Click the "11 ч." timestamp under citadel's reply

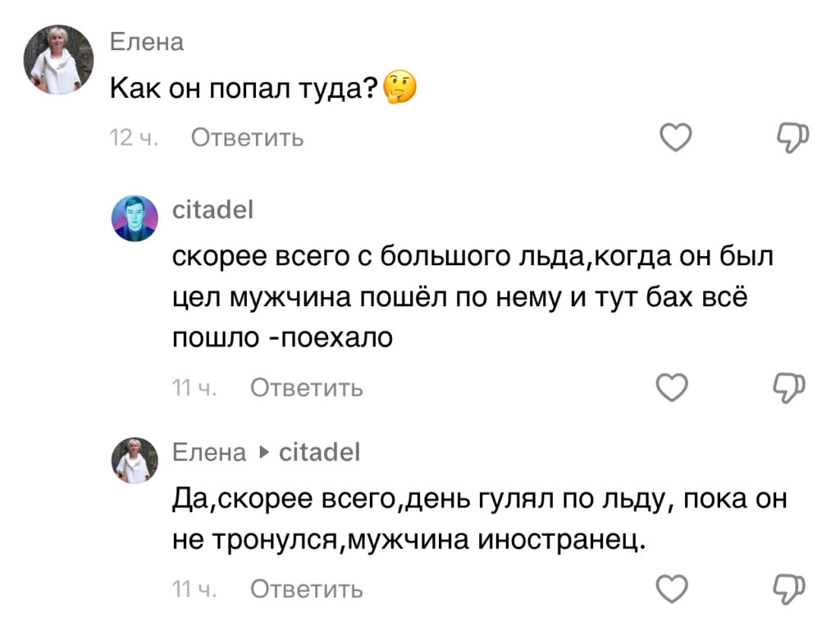tap(195, 388)
